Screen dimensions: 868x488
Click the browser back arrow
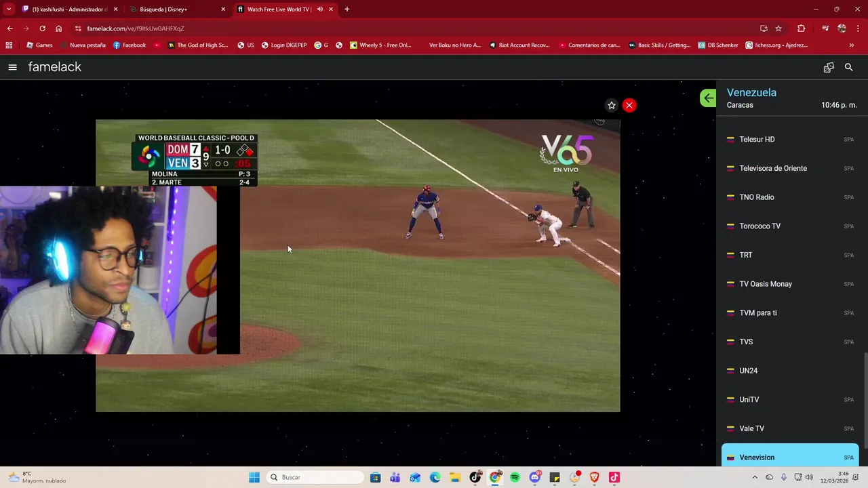(x=9, y=28)
